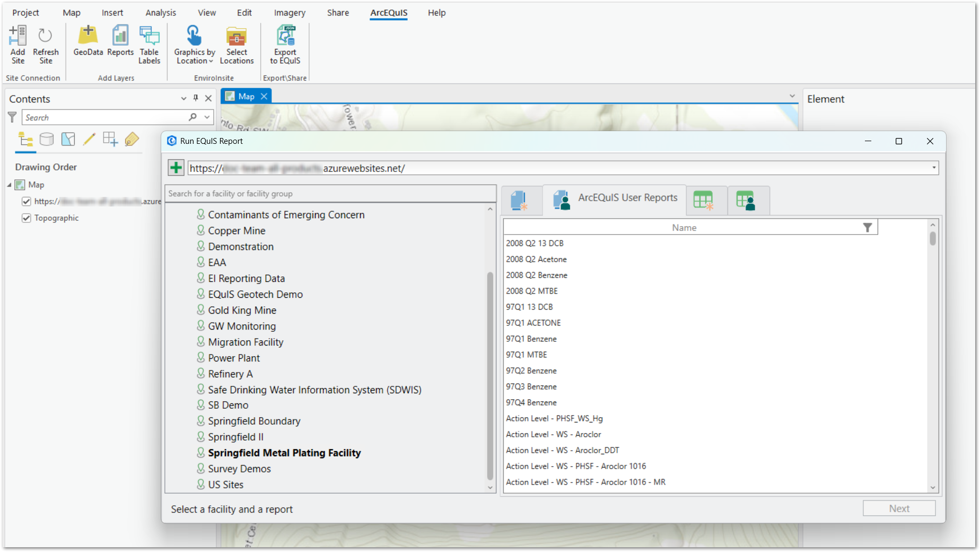
Task: Switch to List By Selection view
Action: pos(68,140)
